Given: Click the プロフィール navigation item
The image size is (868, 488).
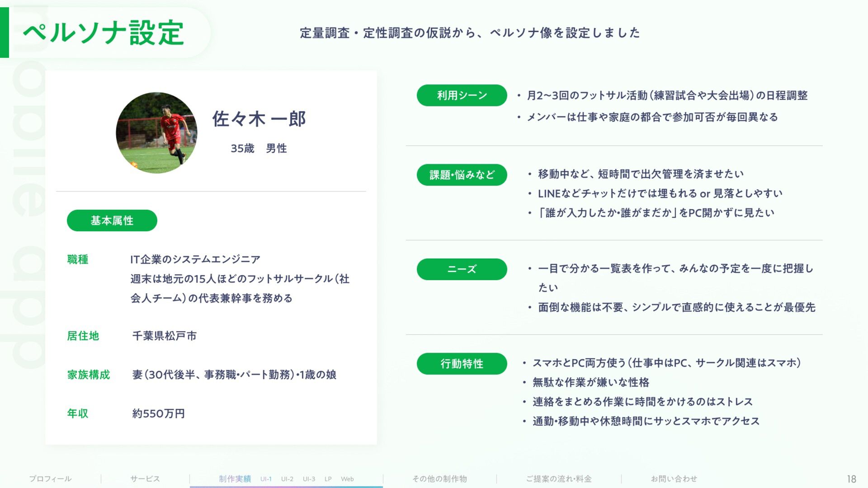Looking at the screenshot, I should [50, 479].
